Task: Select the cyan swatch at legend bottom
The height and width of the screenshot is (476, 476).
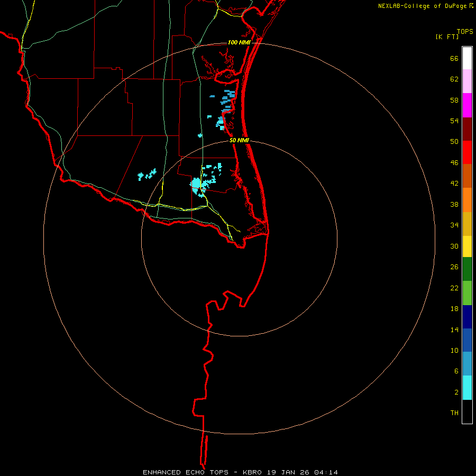Action: 467,388
